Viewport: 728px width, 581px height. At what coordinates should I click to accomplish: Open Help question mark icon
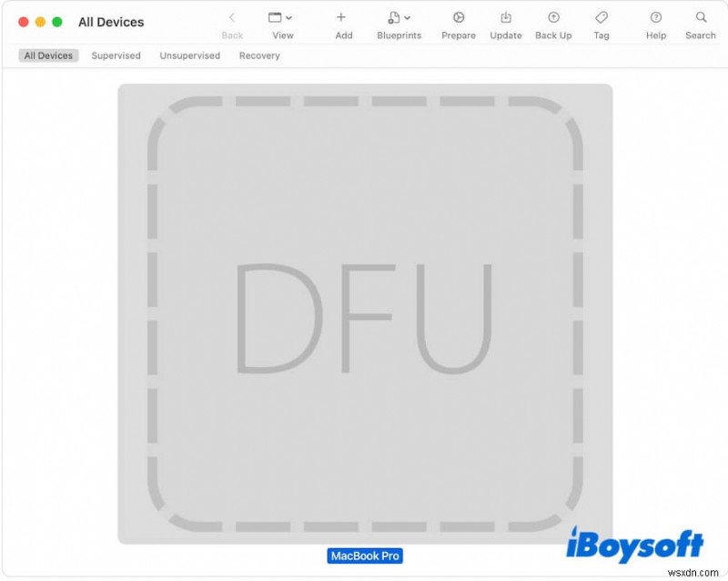tap(656, 17)
